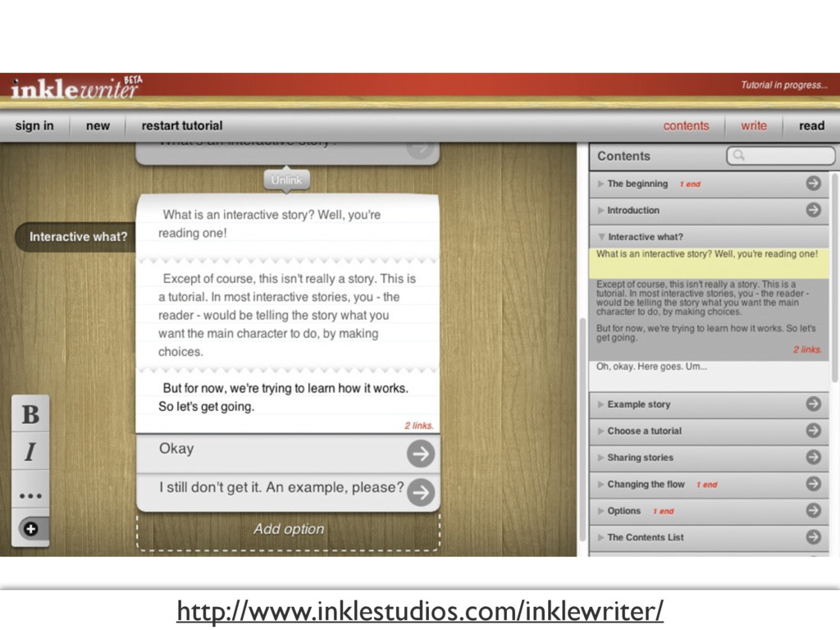Click the plus insert button in toolbar
This screenshot has width=840, height=630.
coord(31,529)
